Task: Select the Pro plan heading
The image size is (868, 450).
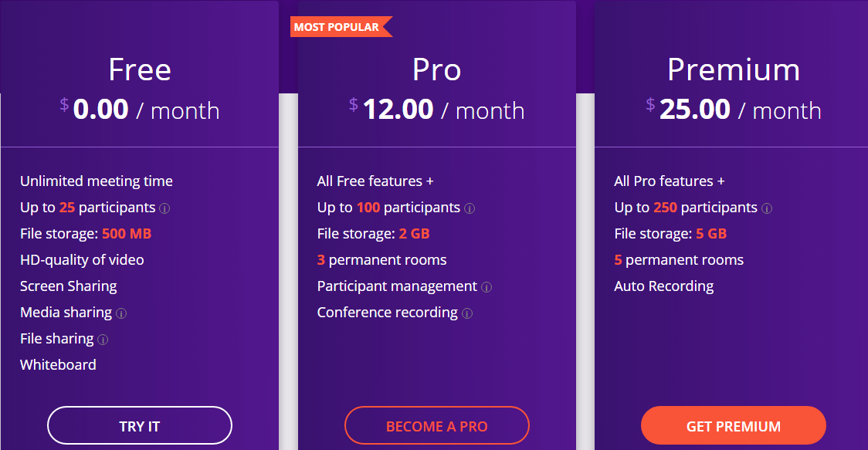Action: [437, 69]
